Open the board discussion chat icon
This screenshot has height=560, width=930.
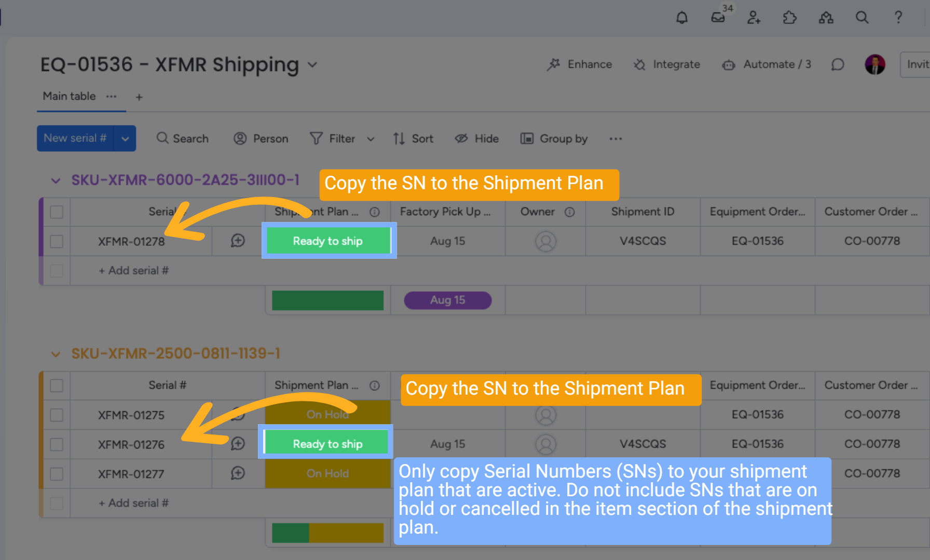pyautogui.click(x=838, y=64)
